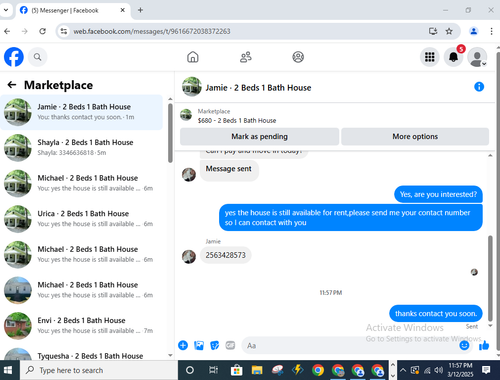Go to the Home feed icon

tap(193, 57)
